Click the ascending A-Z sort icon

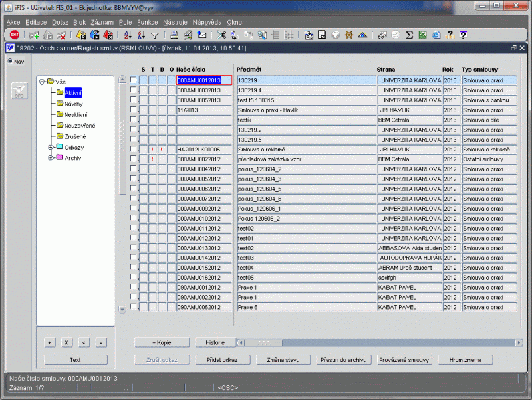(128, 35)
